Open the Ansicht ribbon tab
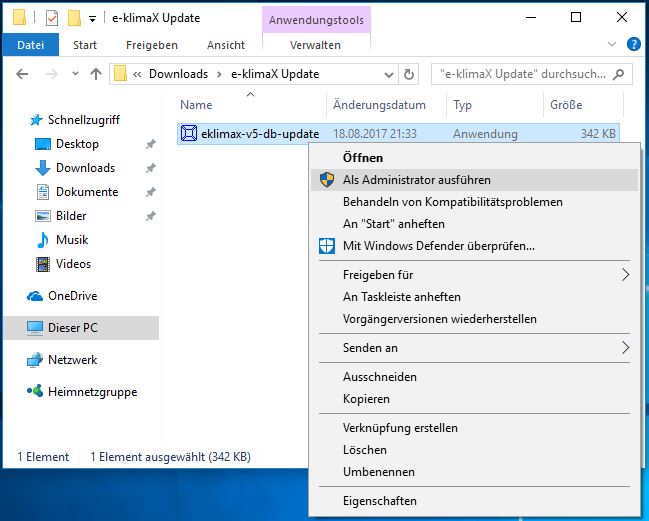This screenshot has width=649, height=521. 225,45
